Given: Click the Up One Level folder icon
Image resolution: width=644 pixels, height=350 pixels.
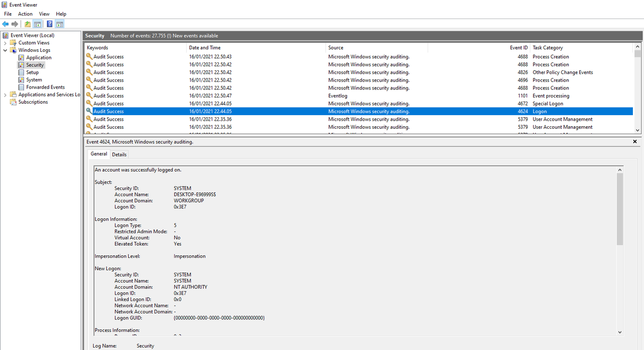Looking at the screenshot, I should (28, 24).
